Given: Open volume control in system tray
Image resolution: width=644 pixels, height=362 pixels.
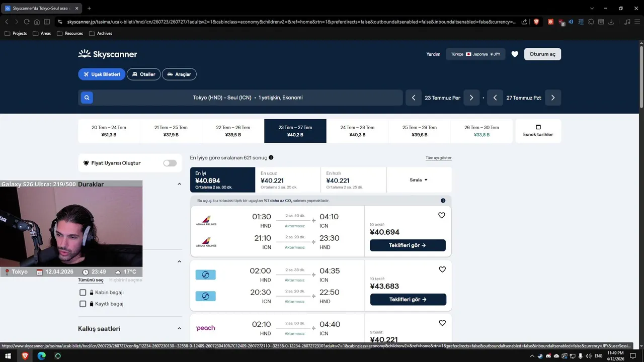Looking at the screenshot, I should (589, 356).
